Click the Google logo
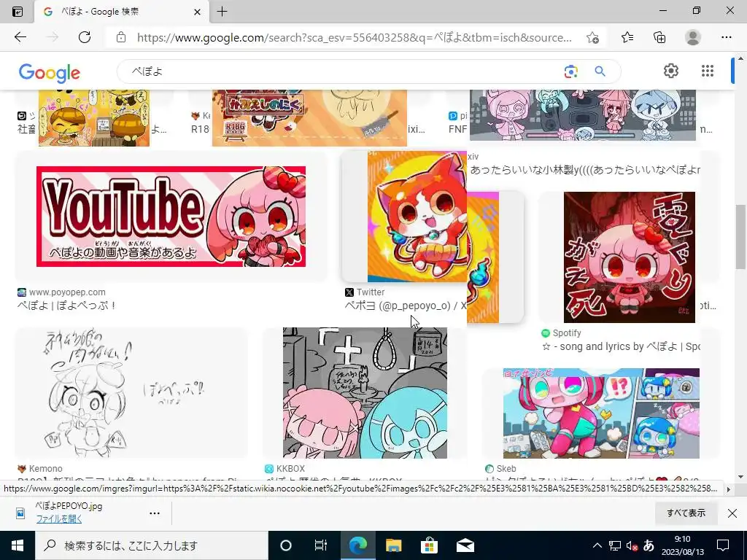 point(50,72)
